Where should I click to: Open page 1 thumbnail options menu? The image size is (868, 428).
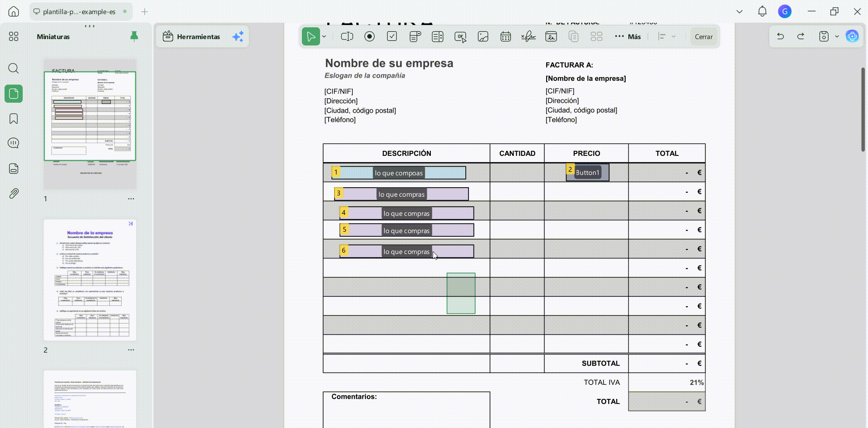click(131, 199)
